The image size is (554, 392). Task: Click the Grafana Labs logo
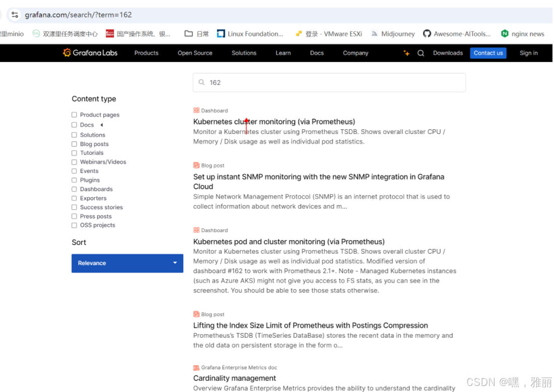point(90,53)
